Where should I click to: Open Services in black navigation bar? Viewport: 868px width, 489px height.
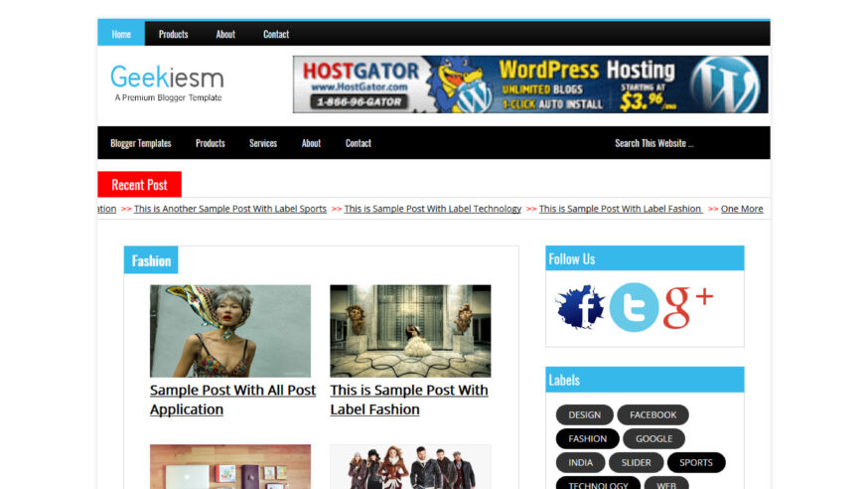pos(263,143)
